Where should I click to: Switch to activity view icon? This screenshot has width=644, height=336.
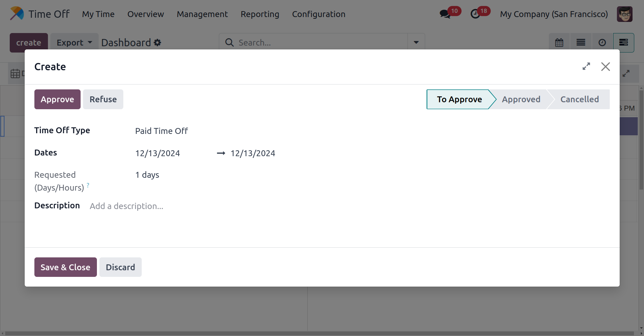pyautogui.click(x=602, y=43)
